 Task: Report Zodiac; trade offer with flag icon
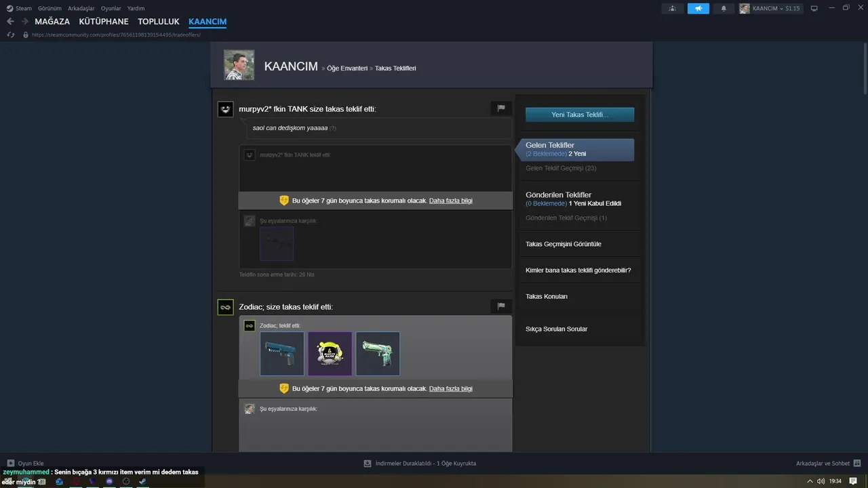pyautogui.click(x=501, y=306)
